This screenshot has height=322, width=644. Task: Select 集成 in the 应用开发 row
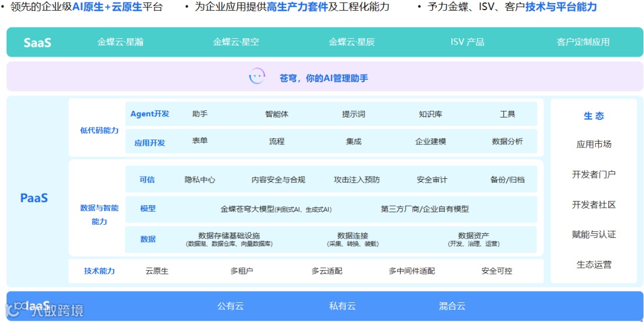coord(354,142)
